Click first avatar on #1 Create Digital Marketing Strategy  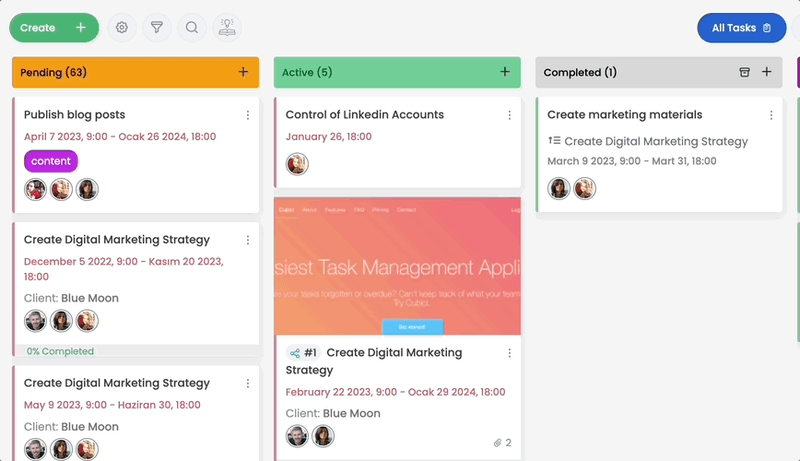[297, 437]
